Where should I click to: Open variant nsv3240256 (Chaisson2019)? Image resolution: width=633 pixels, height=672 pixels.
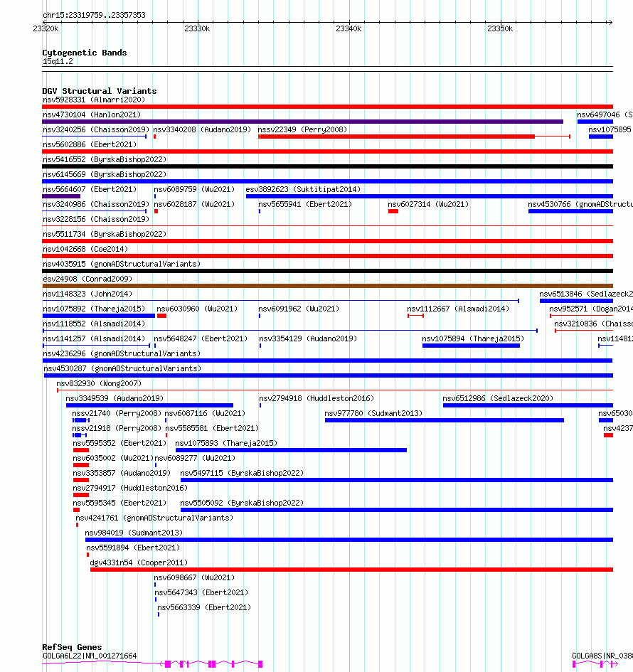(x=96, y=129)
